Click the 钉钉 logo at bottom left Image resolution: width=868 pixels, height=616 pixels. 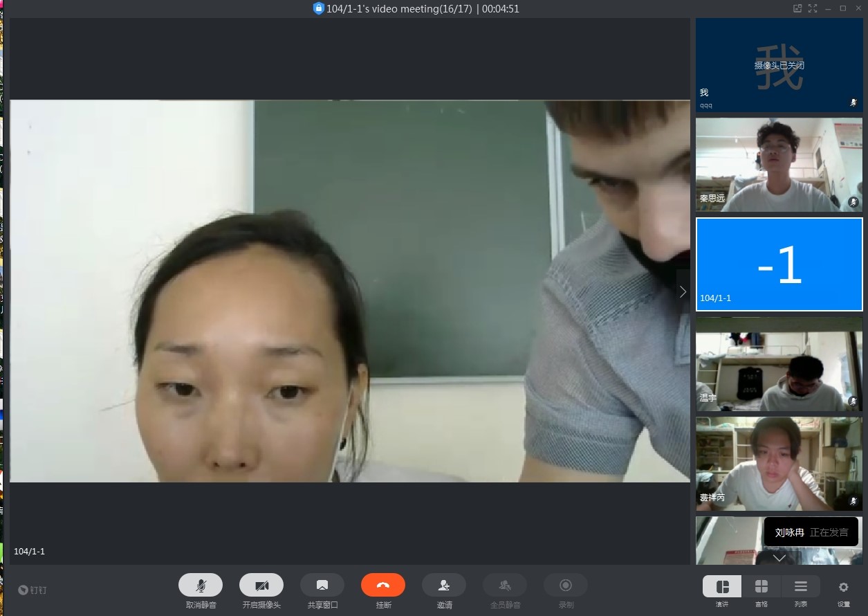point(33,590)
